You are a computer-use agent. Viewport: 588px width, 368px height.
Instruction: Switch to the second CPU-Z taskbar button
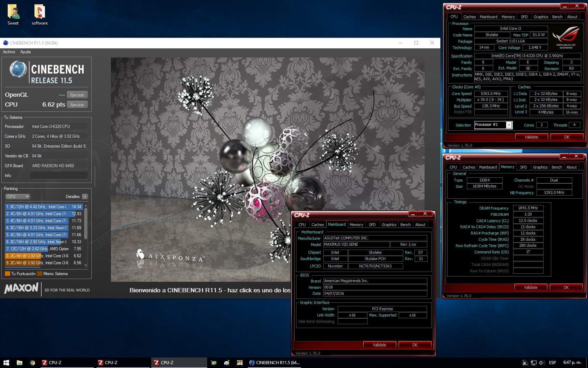122,363
